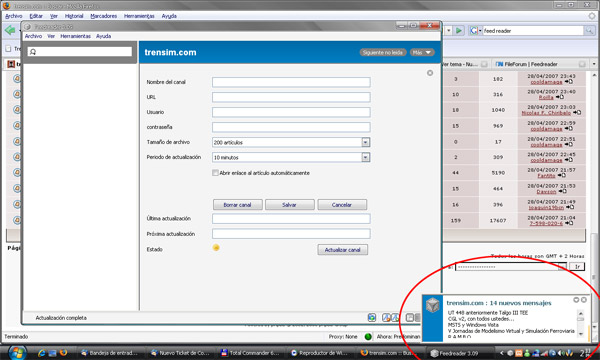Click the green Go arrow beside address bar
Image resolution: width=600 pixels, height=360 pixels.
pos(459,31)
